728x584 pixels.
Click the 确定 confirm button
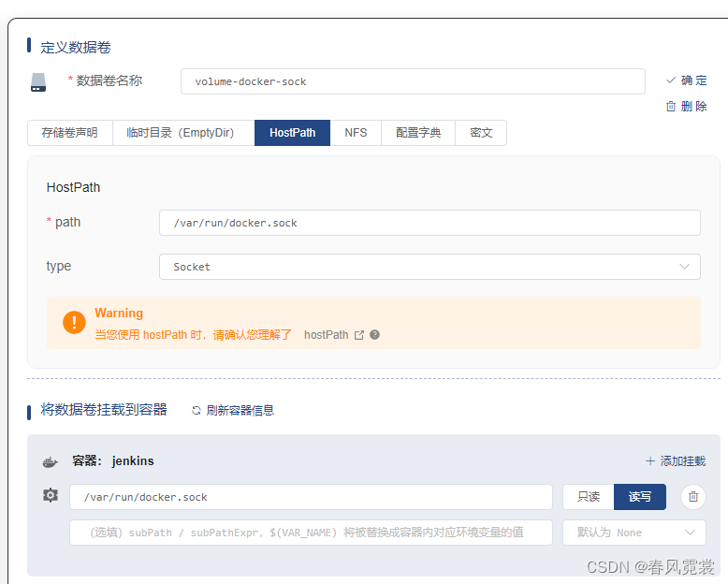687,80
